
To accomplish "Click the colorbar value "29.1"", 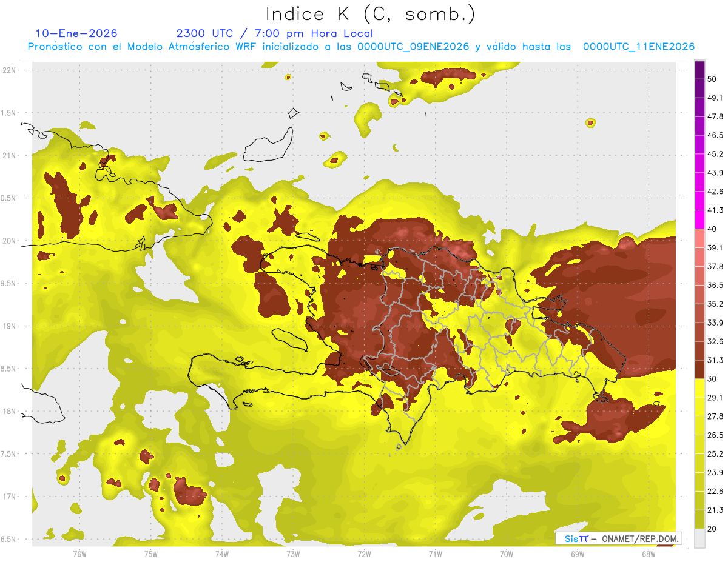I will click(x=715, y=398).
